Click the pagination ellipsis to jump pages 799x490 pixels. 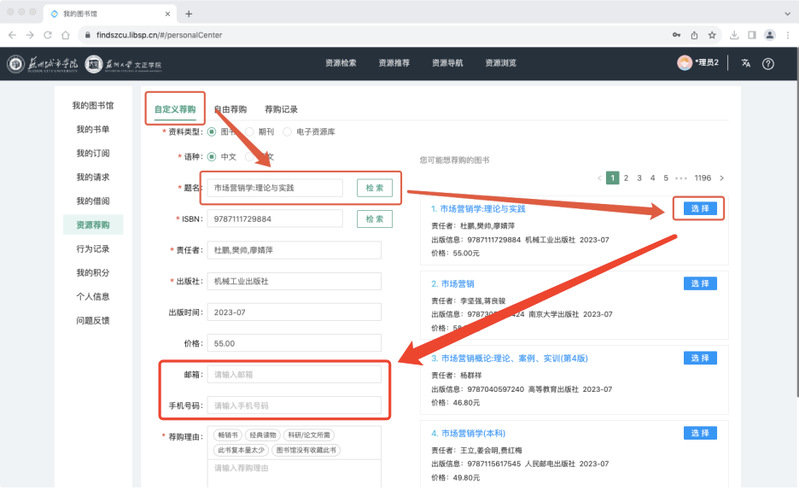[681, 178]
